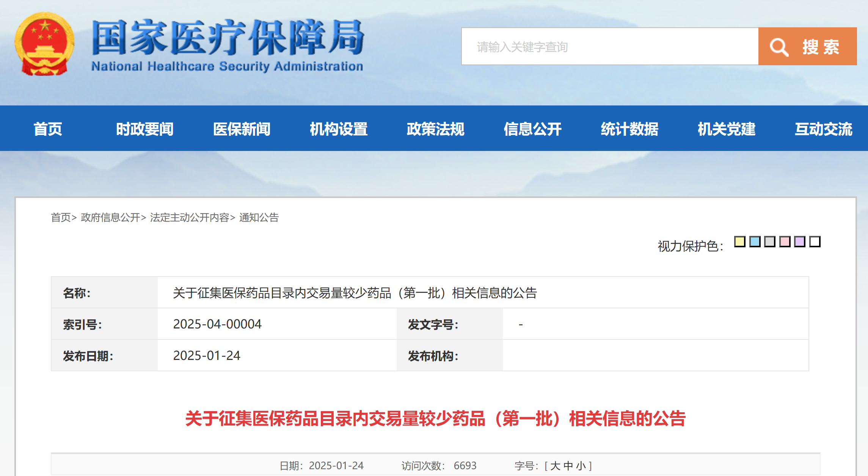Click the visit count 6693
Screen dimensions: 868x476
pyautogui.click(x=465, y=466)
